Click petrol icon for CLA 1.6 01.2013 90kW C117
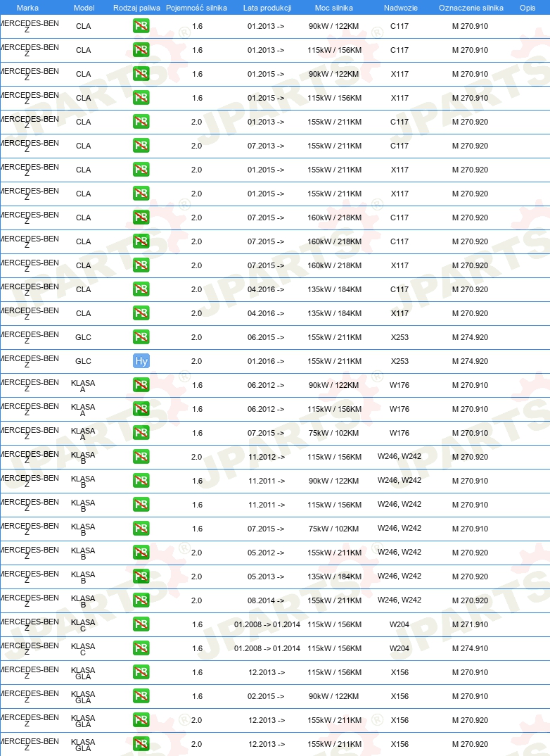Image resolution: width=550 pixels, height=756 pixels. [141, 26]
